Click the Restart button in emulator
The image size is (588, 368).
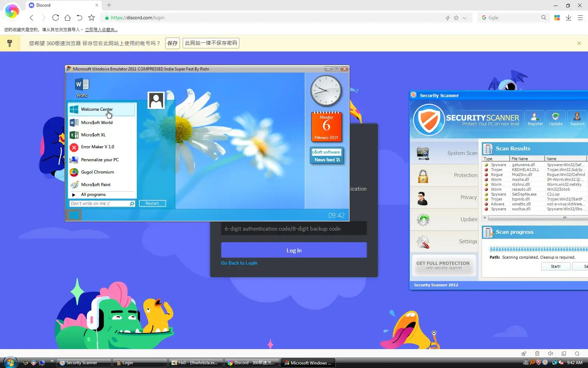click(152, 203)
